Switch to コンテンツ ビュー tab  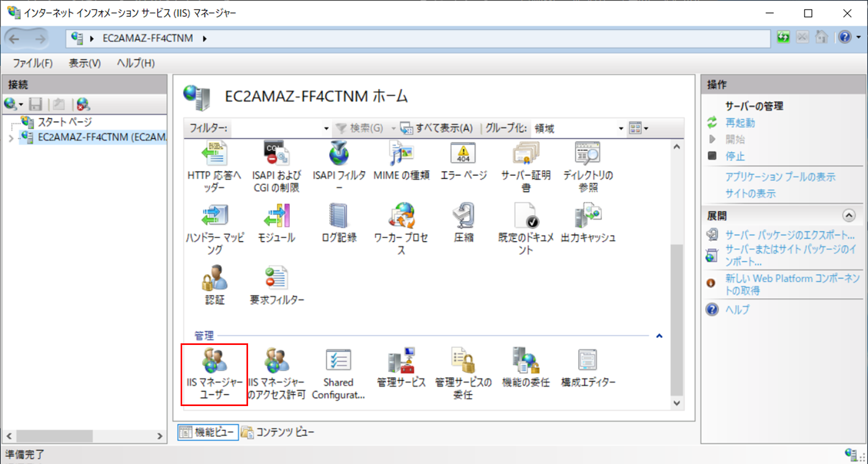278,432
